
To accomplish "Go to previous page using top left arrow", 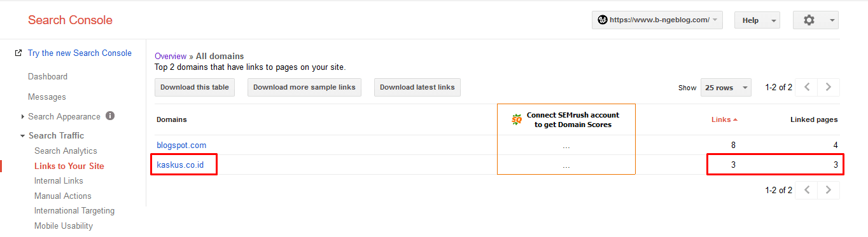I will [x=807, y=88].
